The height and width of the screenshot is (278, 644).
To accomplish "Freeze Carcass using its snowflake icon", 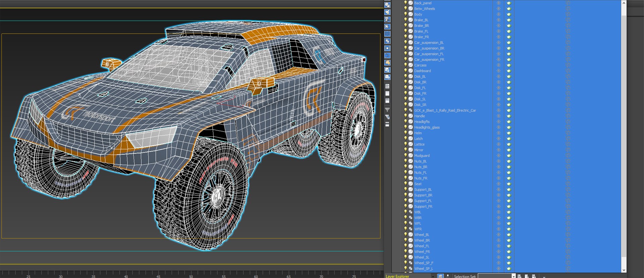I will tap(498, 65).
